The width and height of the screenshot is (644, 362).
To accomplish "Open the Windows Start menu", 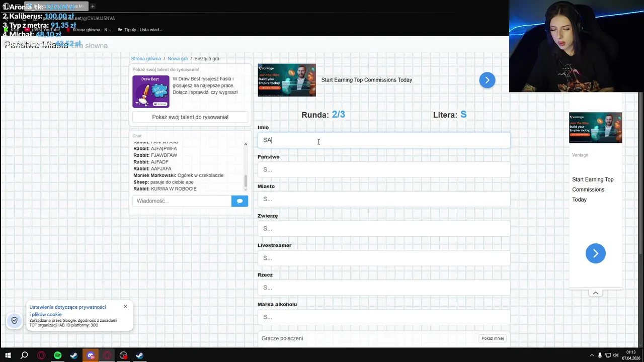I will coord(8,355).
